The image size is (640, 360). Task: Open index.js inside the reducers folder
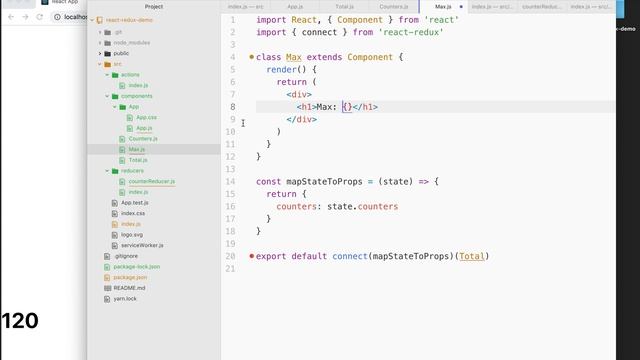(x=138, y=192)
